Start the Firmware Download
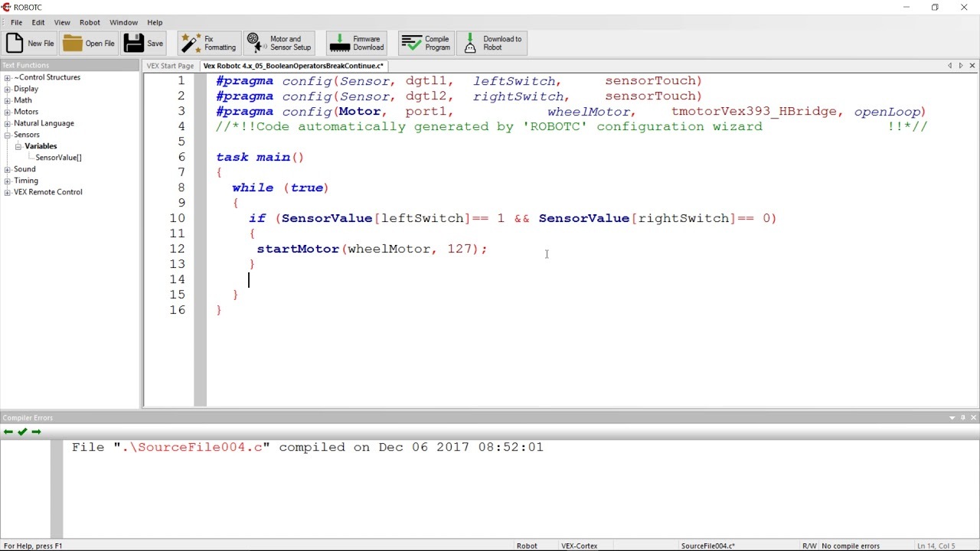 [x=357, y=44]
